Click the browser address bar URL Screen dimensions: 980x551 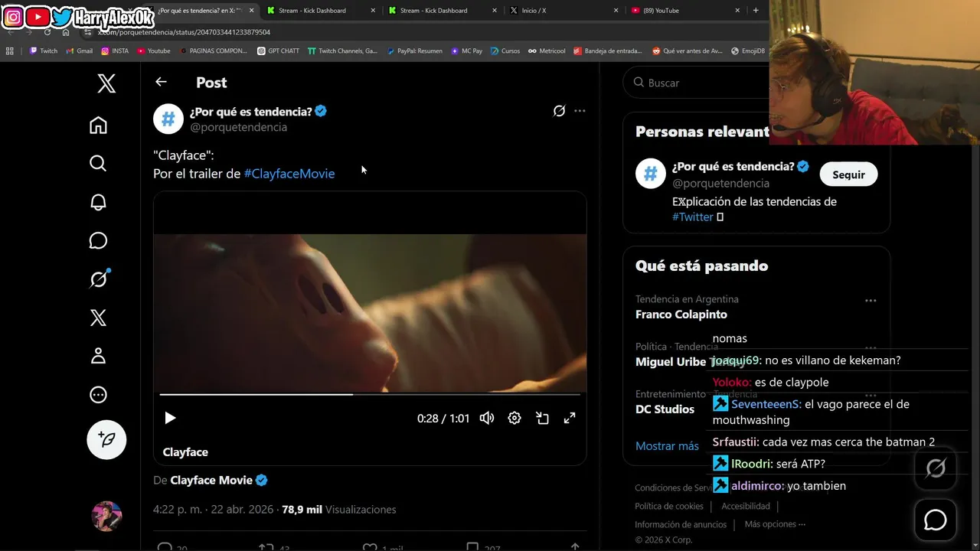pyautogui.click(x=184, y=32)
